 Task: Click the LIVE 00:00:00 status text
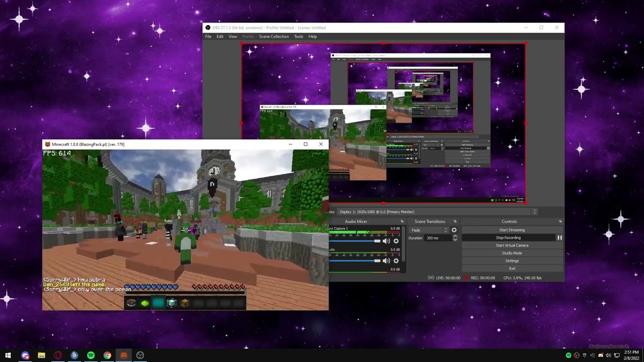tap(448, 278)
